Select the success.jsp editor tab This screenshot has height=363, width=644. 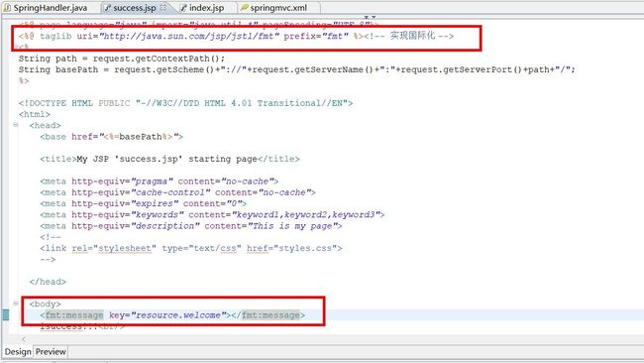135,8
